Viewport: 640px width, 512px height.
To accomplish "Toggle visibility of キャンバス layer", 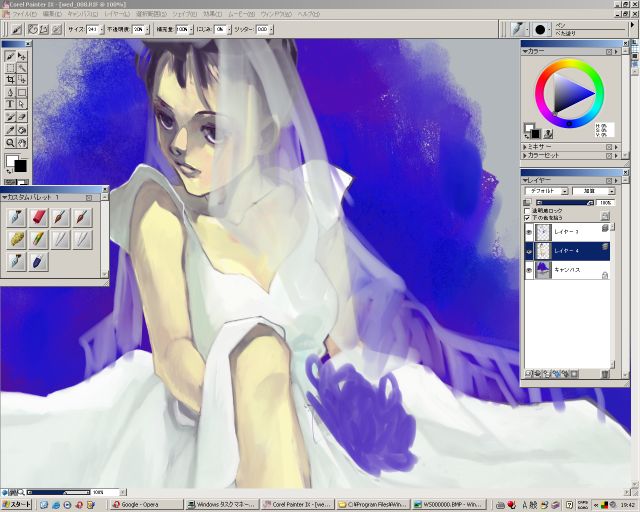I will coord(529,270).
